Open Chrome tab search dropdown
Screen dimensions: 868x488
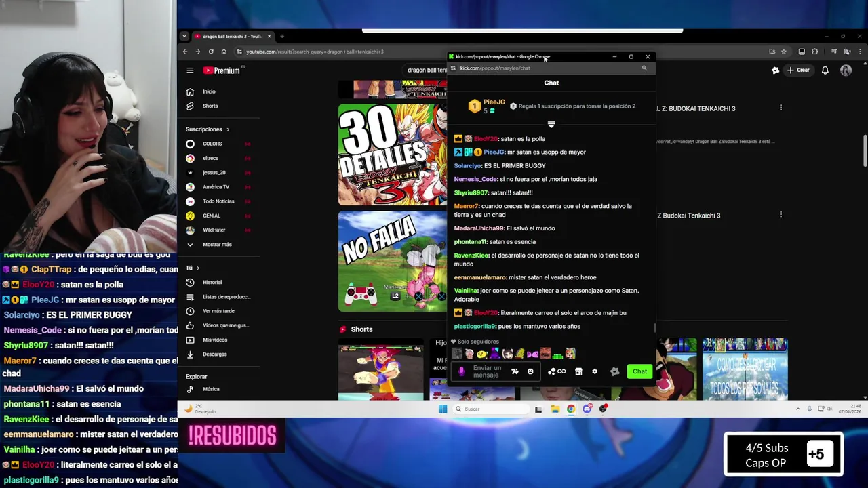184,36
